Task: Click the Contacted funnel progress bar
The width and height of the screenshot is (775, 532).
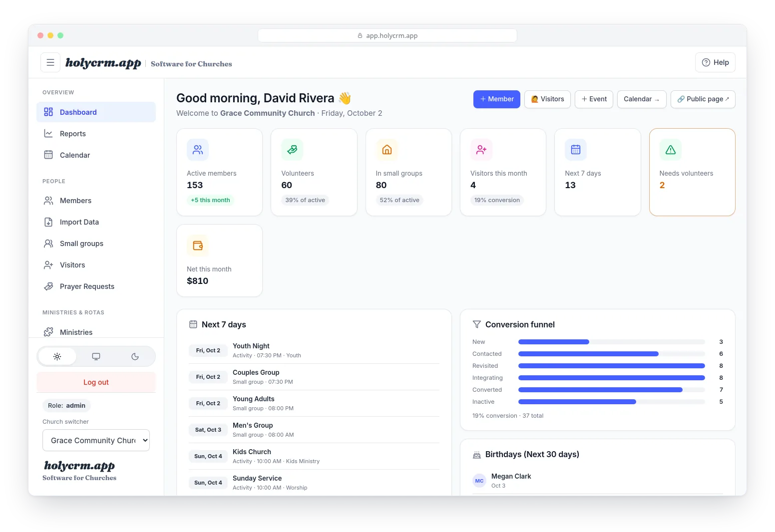Action: [612, 354]
